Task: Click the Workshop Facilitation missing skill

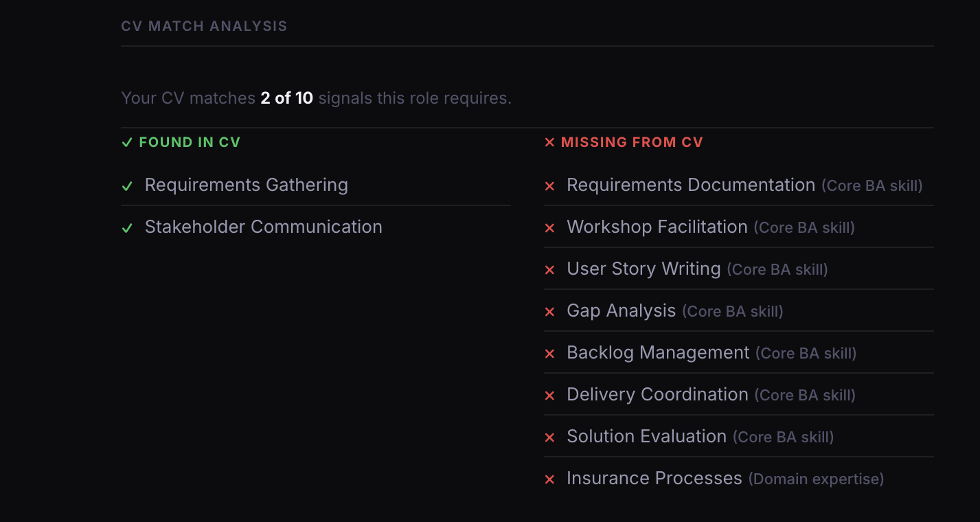Action: coord(657,227)
